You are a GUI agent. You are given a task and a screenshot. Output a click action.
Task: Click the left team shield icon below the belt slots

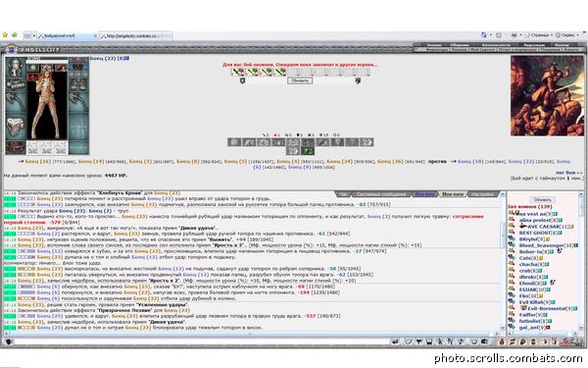pos(242,80)
